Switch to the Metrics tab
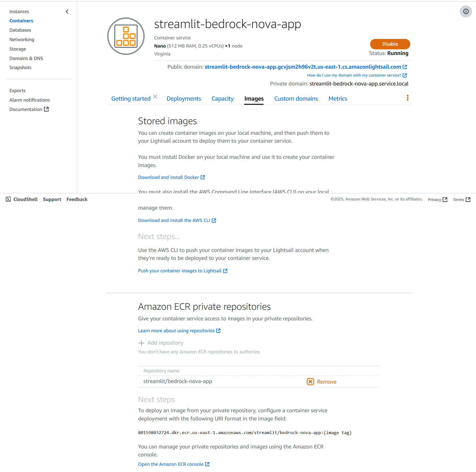The image size is (476, 472). pyautogui.click(x=338, y=99)
